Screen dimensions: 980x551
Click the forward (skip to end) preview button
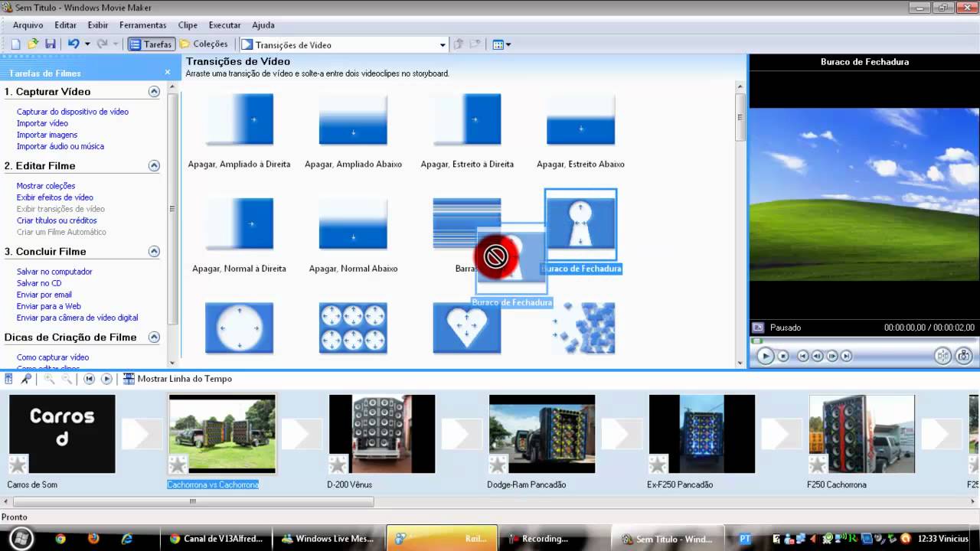847,356
